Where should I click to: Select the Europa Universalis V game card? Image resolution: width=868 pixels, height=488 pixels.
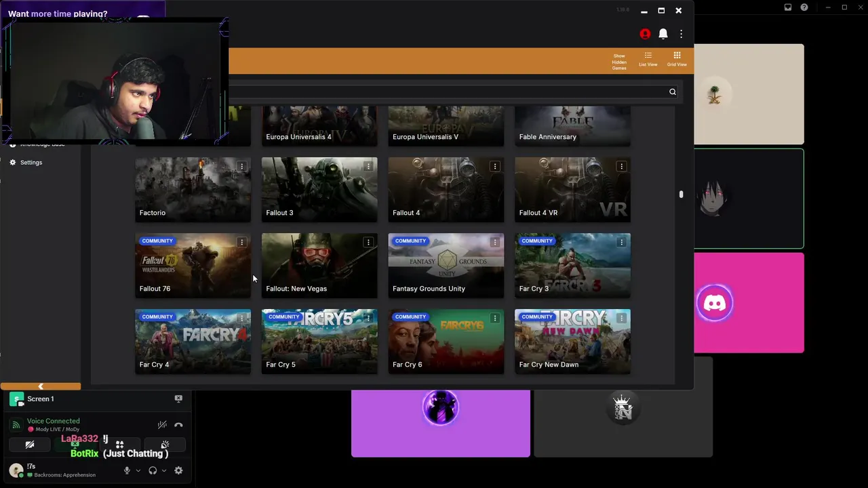(446, 126)
